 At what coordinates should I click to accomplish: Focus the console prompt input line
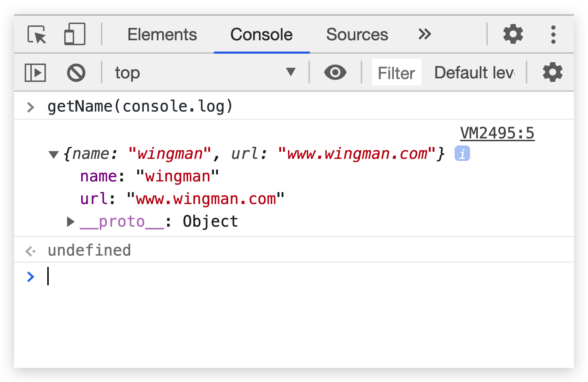(x=282, y=276)
